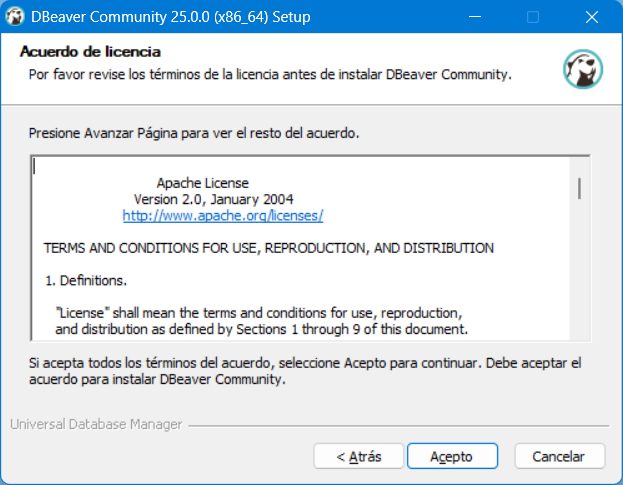Go back with the Atrás button
Image resolution: width=623 pixels, height=485 pixels.
click(x=358, y=456)
